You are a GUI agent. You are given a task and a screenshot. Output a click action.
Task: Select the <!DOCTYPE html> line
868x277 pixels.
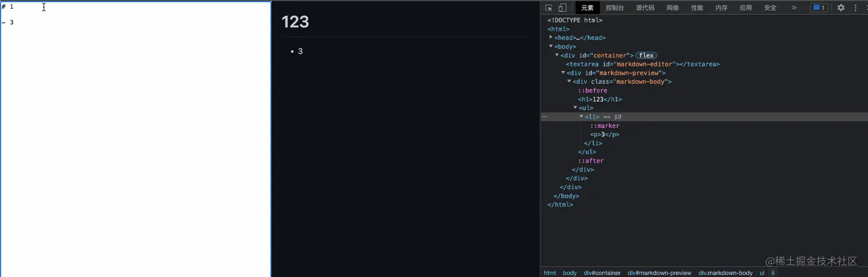click(575, 20)
